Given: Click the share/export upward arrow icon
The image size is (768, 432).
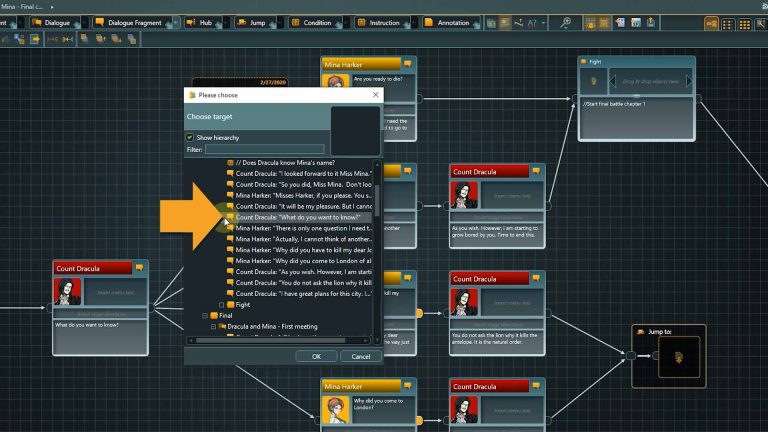Looking at the screenshot, I should 651,23.
